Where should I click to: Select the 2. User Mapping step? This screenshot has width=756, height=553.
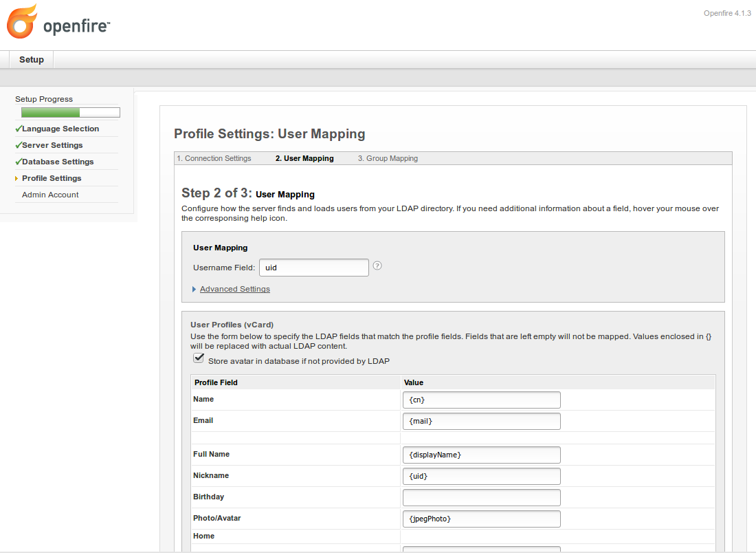[x=304, y=158]
